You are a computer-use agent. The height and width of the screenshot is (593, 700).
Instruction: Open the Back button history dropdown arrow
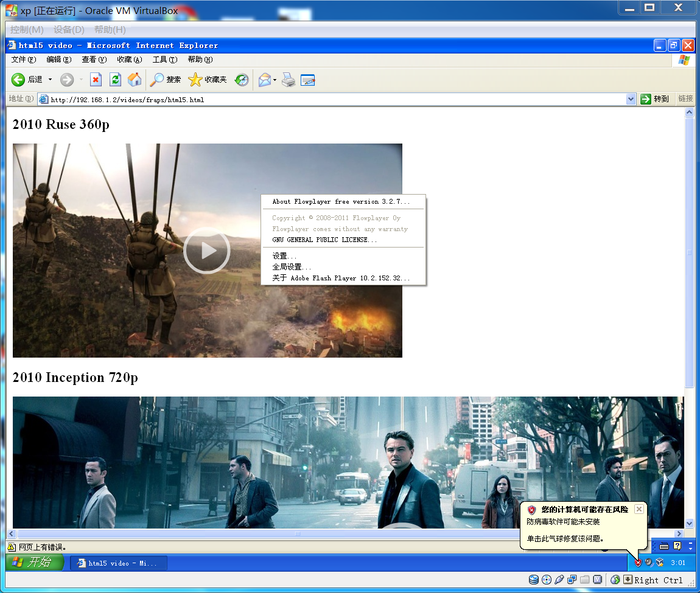[x=50, y=80]
